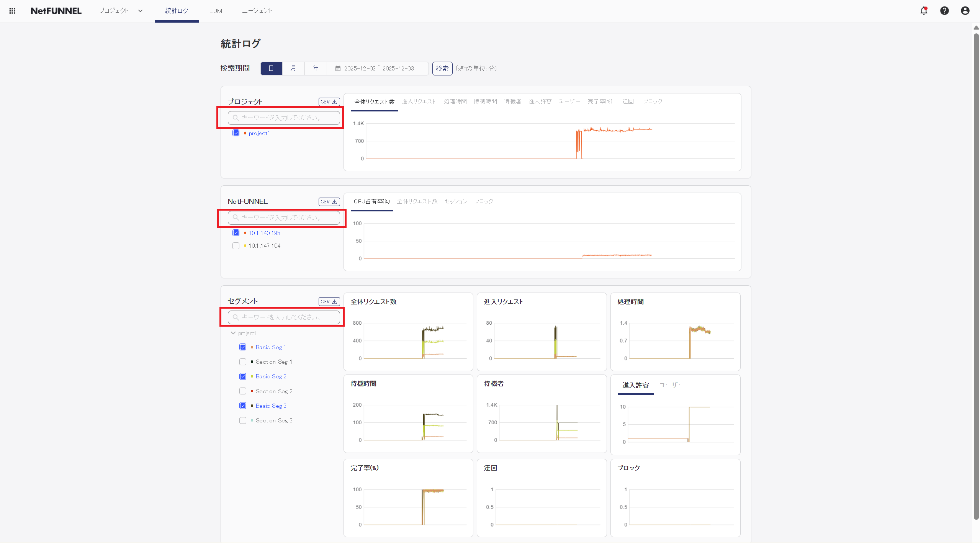Viewport: 980px width, 543px height.
Task: Enable the Section Seg 1 checkbox
Action: [x=242, y=361]
